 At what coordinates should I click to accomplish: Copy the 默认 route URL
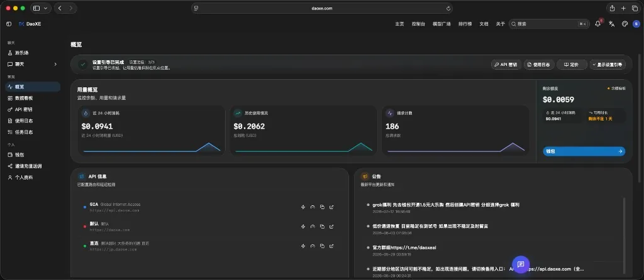pyautogui.click(x=322, y=226)
